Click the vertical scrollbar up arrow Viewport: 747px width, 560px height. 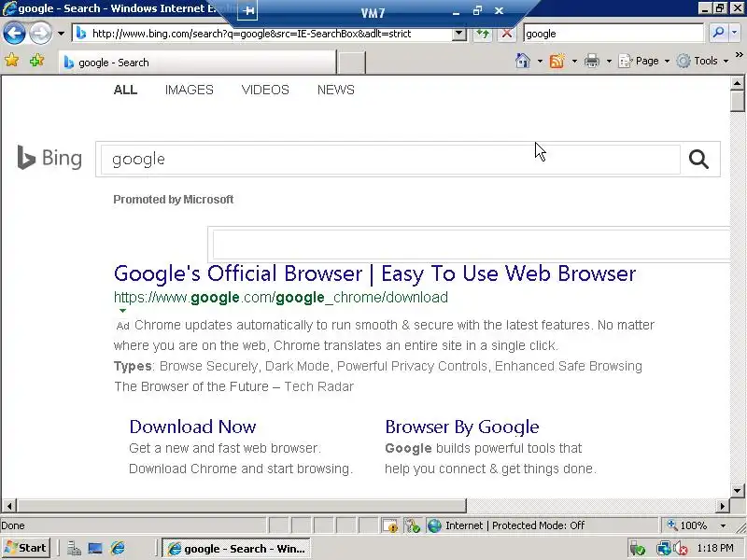737,83
